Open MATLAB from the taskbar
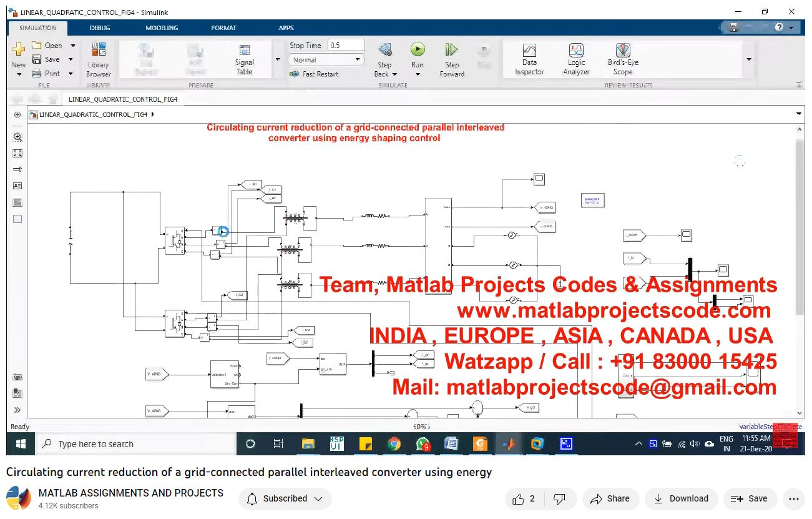Viewport: 812px width, 519px height. pos(509,444)
